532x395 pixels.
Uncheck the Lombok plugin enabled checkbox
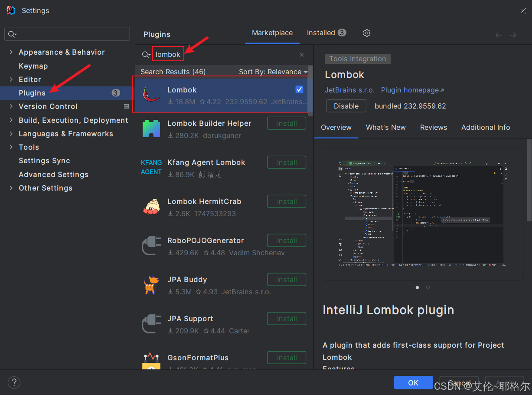(299, 89)
